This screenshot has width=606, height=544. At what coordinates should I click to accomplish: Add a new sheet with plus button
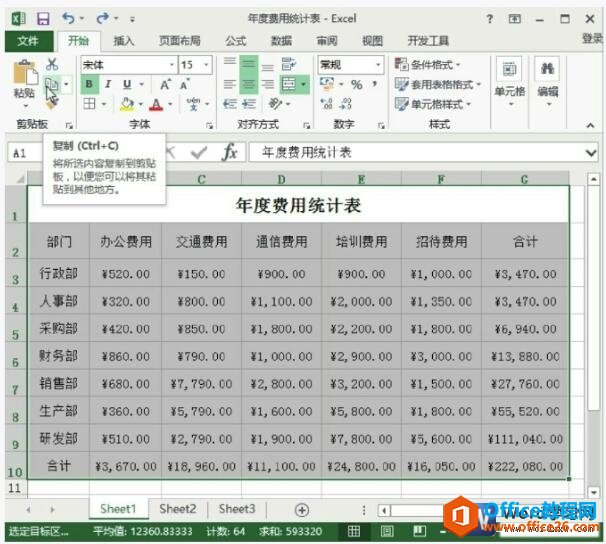(x=302, y=510)
